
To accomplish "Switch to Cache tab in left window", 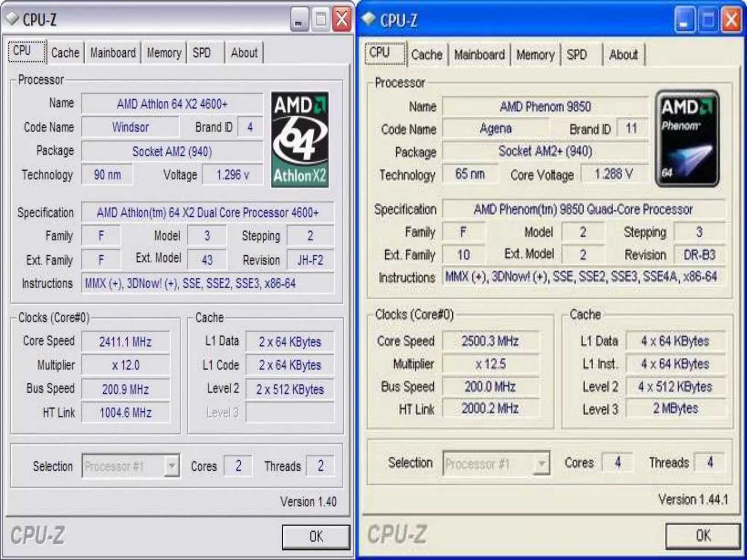I will (x=65, y=53).
